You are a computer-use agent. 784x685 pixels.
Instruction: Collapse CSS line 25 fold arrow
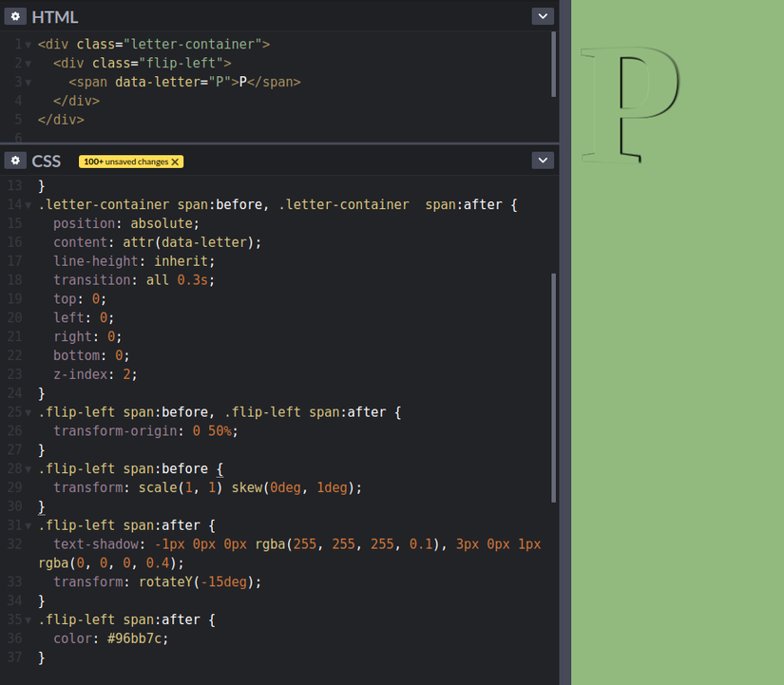click(29, 413)
